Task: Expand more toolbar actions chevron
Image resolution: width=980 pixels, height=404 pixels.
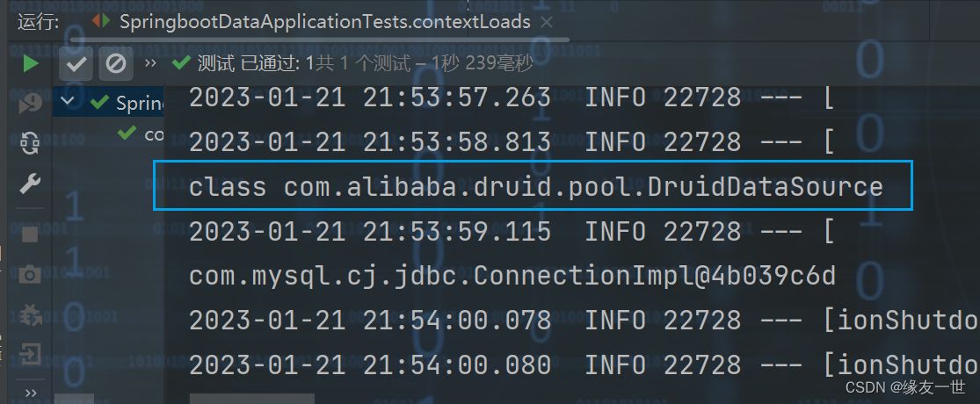Action: click(x=150, y=63)
